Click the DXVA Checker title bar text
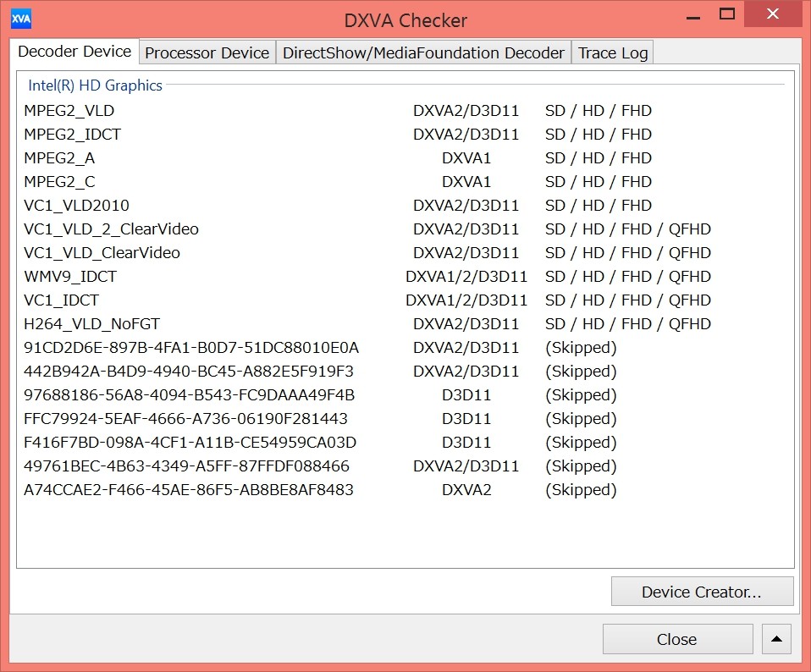The width and height of the screenshot is (811, 672). point(406,20)
